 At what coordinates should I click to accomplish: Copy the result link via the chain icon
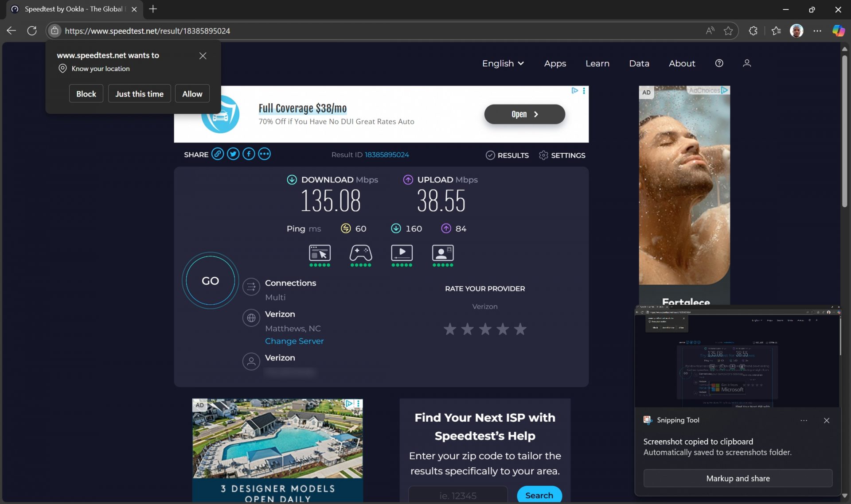click(218, 154)
